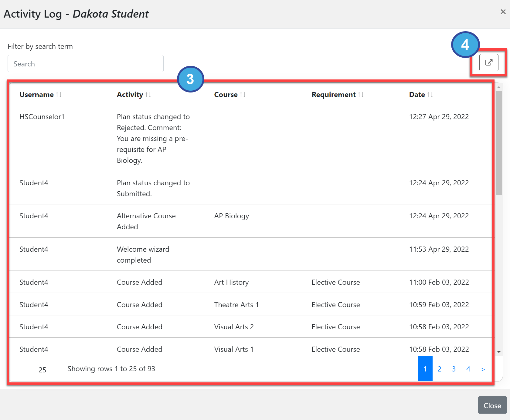Click the 'Showing rows 1 to 25 of 93' text
The image size is (510, 420).
[111, 369]
